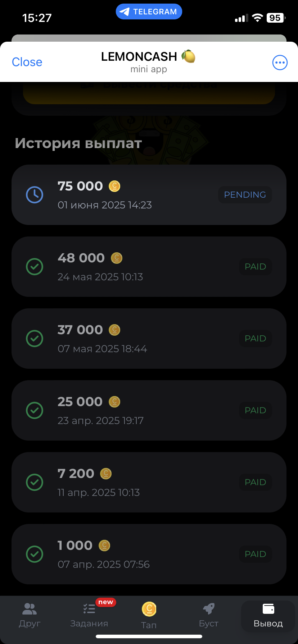Tap the green checkmark on the 37 000 payout

(35, 339)
